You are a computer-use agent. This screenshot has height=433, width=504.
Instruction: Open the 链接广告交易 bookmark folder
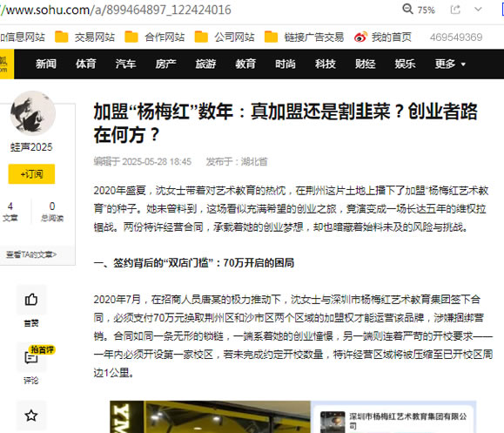(x=304, y=37)
